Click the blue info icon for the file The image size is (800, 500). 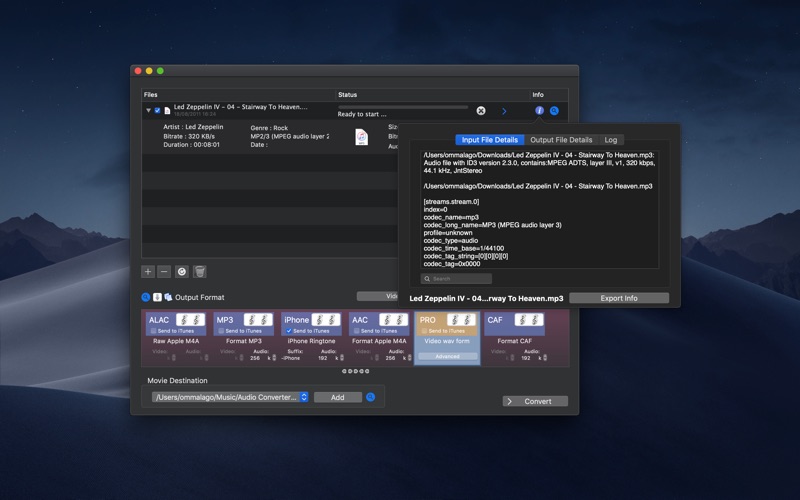click(x=539, y=111)
